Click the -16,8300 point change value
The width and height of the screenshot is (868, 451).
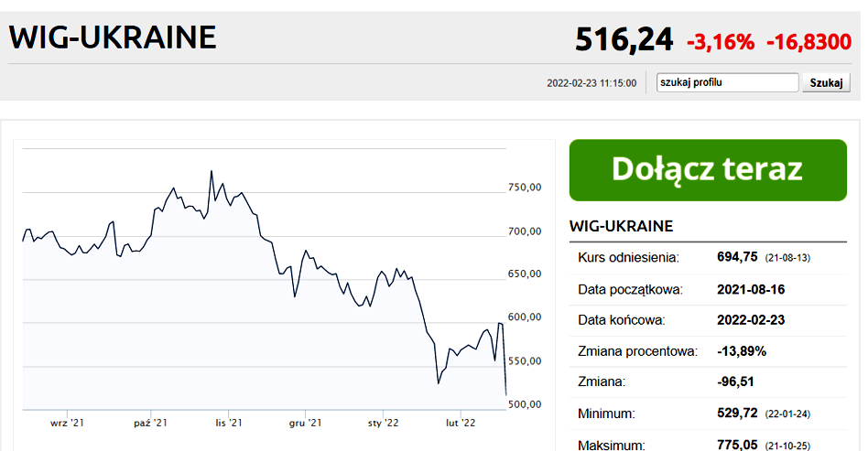(x=808, y=42)
